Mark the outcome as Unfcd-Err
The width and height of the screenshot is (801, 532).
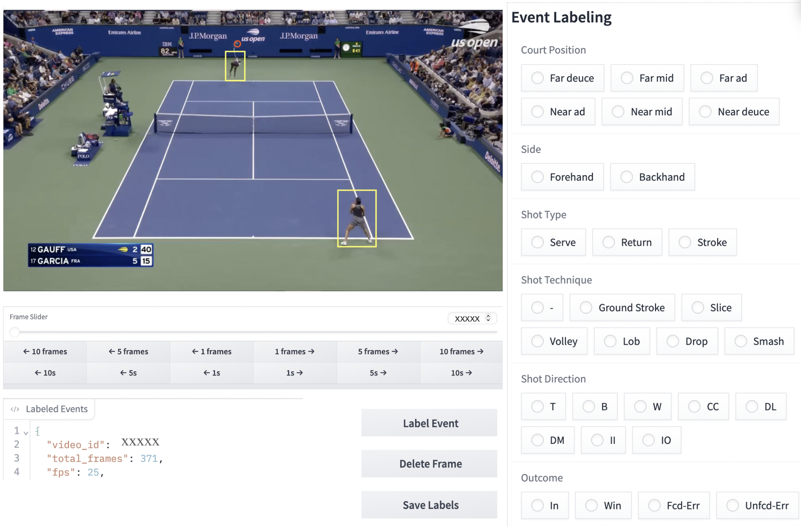pyautogui.click(x=732, y=505)
